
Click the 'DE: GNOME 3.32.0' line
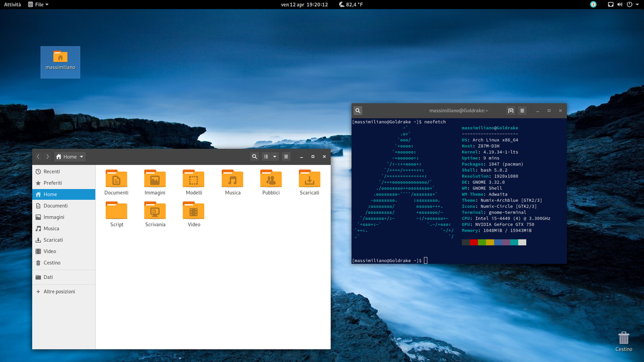[x=483, y=182]
